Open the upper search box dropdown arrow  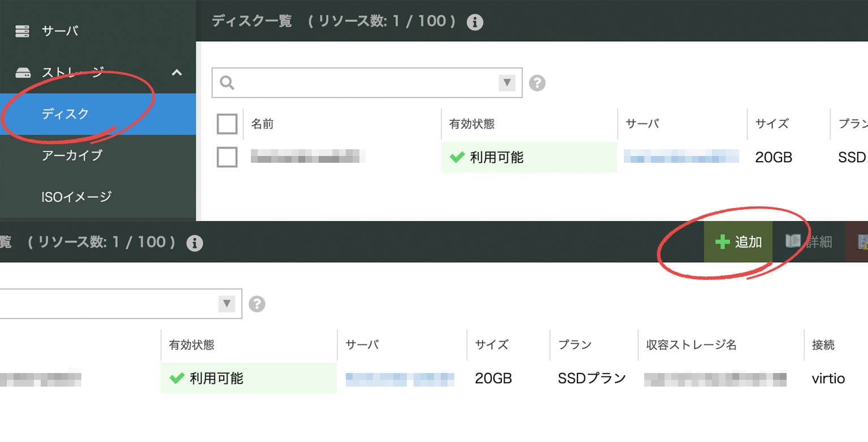tap(507, 83)
